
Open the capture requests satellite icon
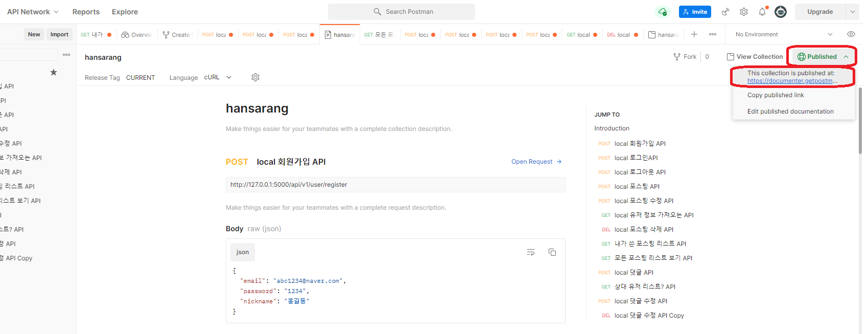(725, 12)
